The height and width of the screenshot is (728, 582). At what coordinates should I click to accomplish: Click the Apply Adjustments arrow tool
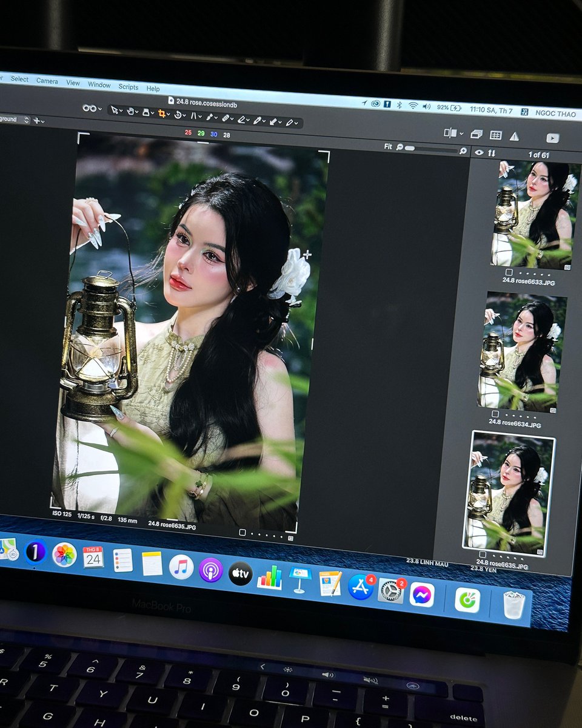click(273, 122)
